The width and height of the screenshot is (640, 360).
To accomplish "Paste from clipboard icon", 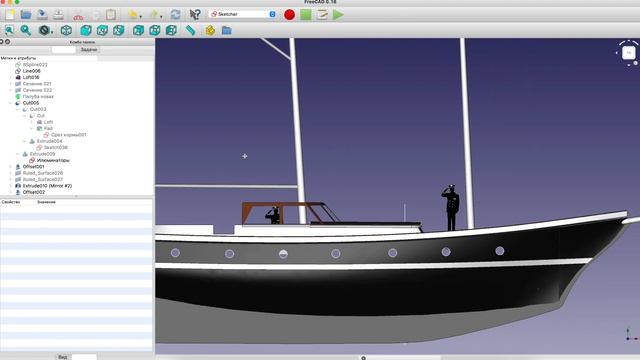I will tap(111, 15).
